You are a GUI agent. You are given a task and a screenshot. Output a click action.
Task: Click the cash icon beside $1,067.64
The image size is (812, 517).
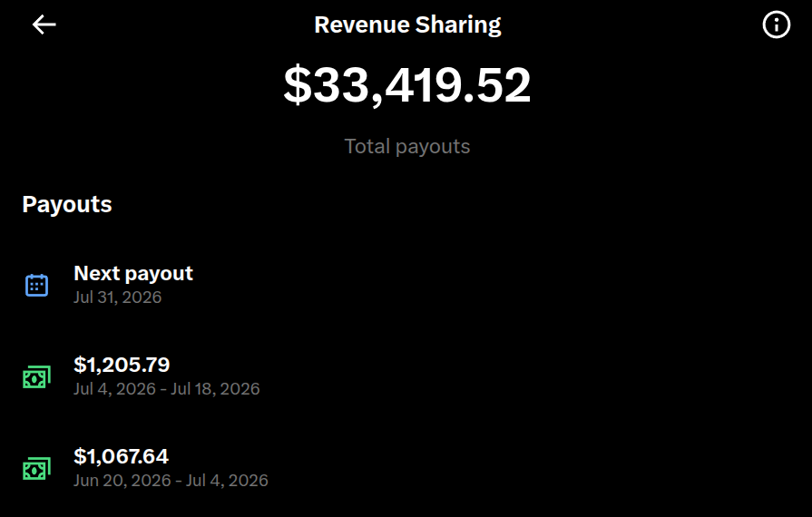[37, 468]
